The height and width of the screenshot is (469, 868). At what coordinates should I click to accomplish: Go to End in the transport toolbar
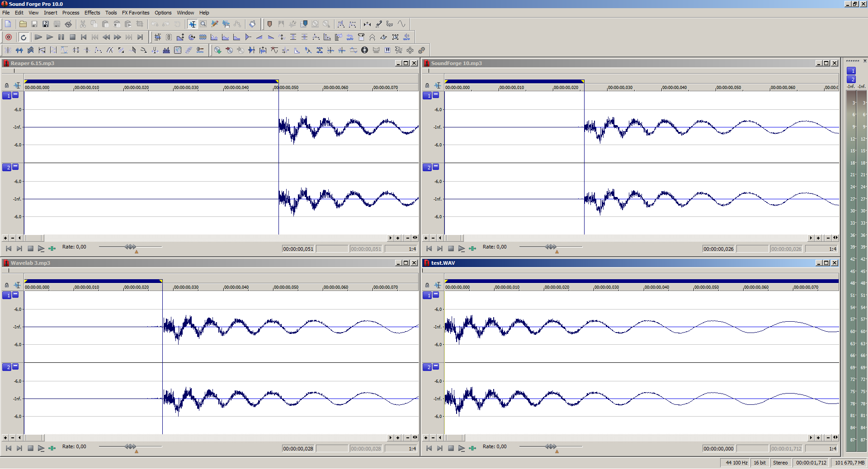click(140, 37)
